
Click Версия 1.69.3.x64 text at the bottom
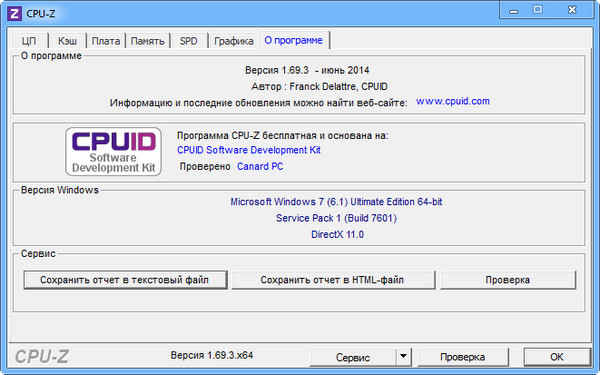[212, 355]
